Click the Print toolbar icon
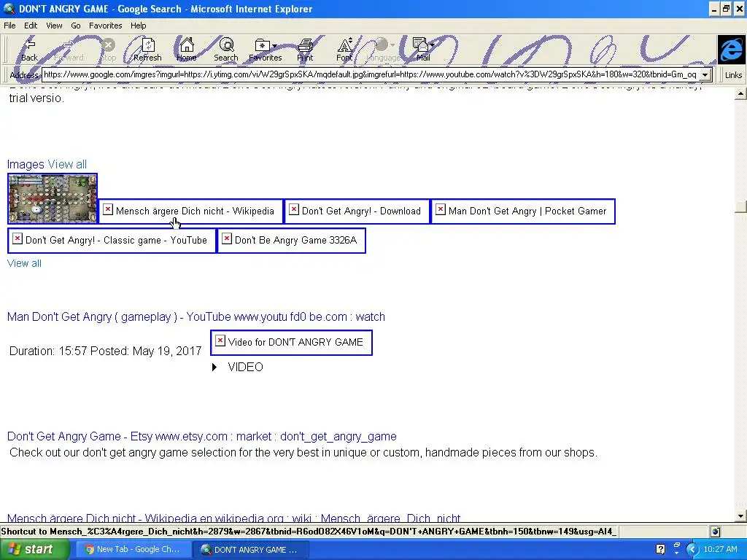This screenshot has height=560, width=747. pyautogui.click(x=305, y=50)
